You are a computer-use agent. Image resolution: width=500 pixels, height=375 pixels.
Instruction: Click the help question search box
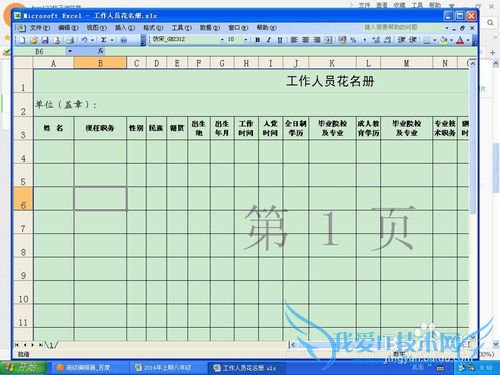[x=402, y=27]
